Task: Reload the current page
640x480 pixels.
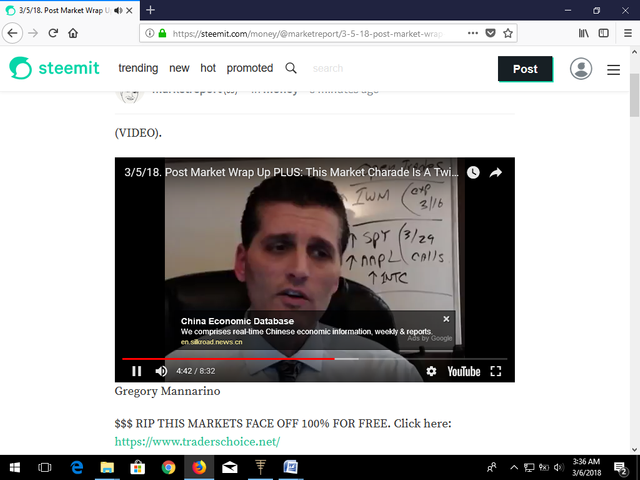Action: [x=53, y=33]
